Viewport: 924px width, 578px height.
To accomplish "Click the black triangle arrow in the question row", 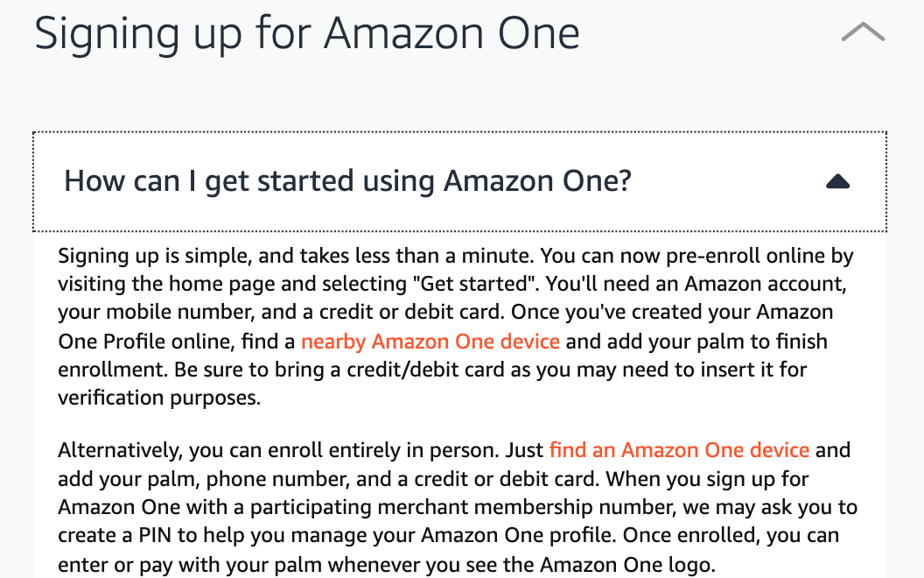I will (x=837, y=181).
